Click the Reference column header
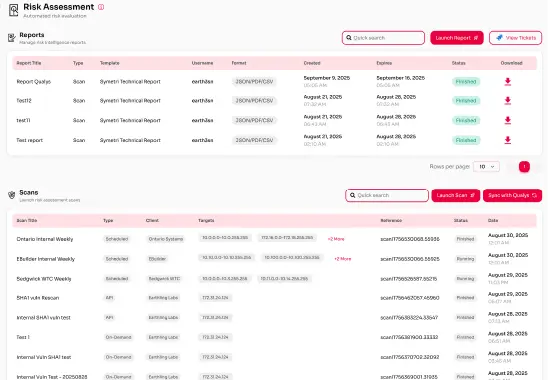The height and width of the screenshot is (380, 548). coord(391,221)
